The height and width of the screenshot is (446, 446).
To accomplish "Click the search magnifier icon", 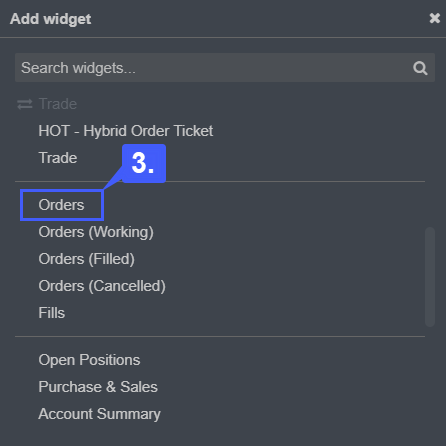I will click(x=420, y=68).
